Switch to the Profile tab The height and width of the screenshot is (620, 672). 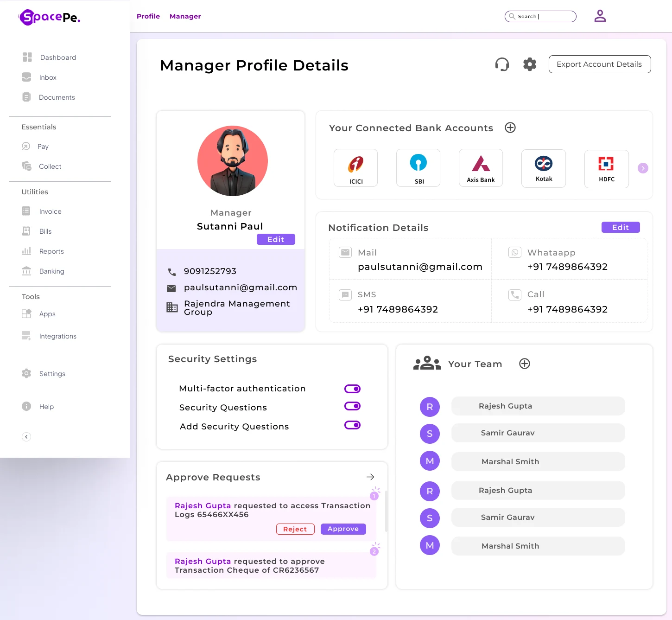tap(148, 16)
